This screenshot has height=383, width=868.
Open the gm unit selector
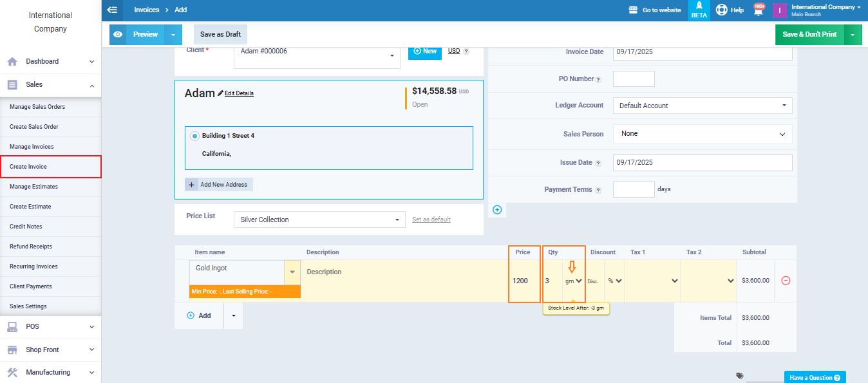click(x=573, y=281)
